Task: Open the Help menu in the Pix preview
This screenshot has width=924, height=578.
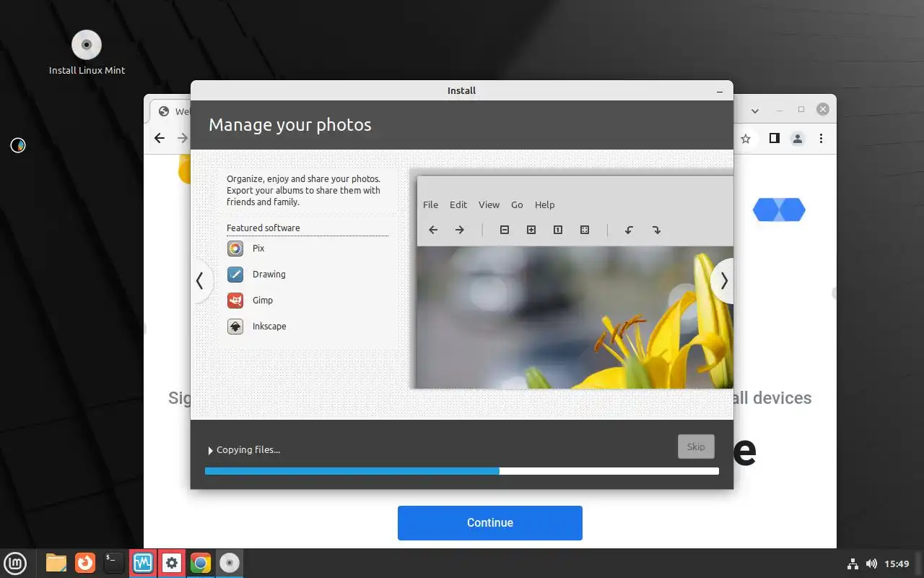Action: pyautogui.click(x=544, y=204)
